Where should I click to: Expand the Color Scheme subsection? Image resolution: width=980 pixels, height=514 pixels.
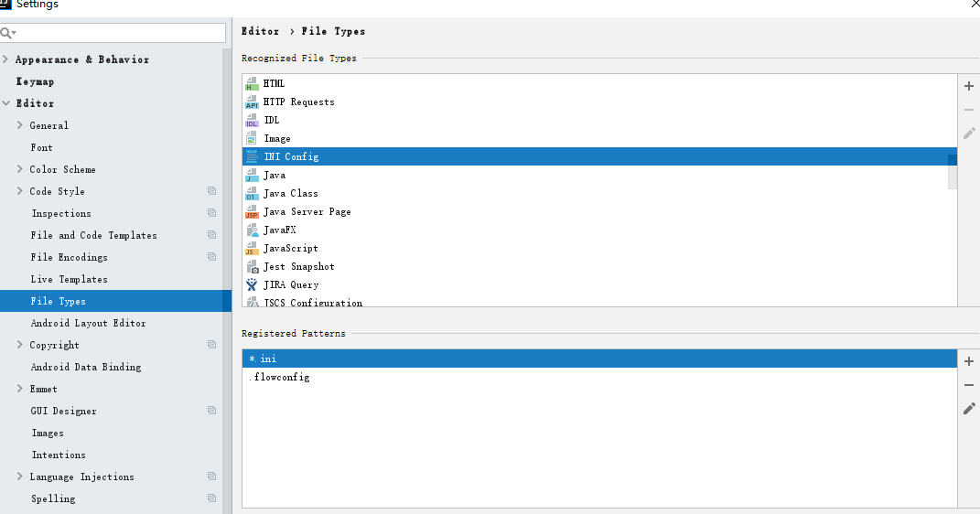(x=20, y=169)
